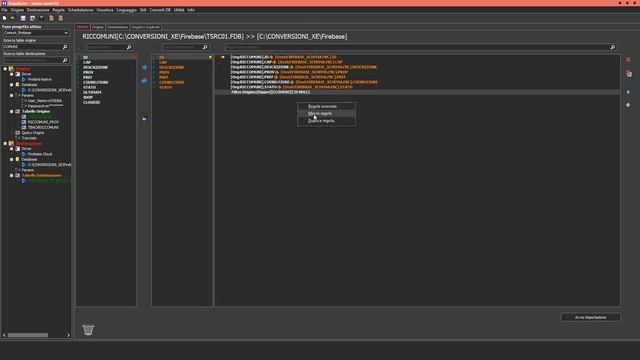640x360 pixels.
Task: Collapse the Tabelle Origine node
Action: pyautogui.click(x=12, y=111)
